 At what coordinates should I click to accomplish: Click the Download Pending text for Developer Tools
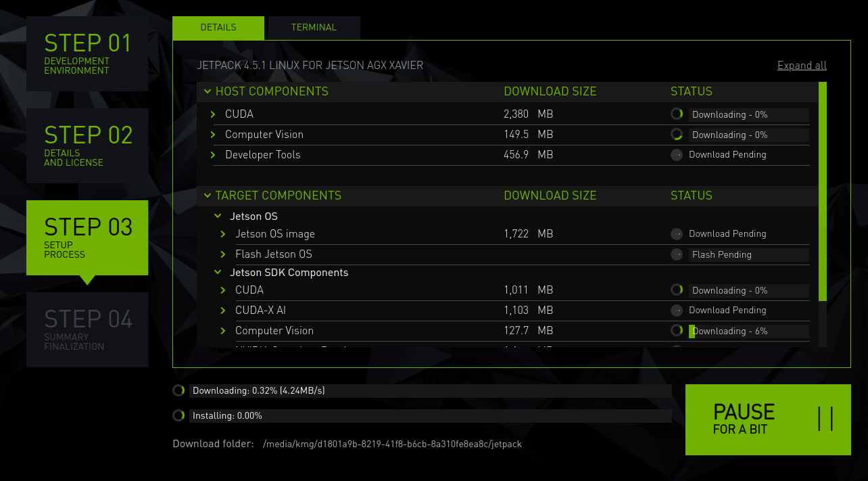(727, 155)
